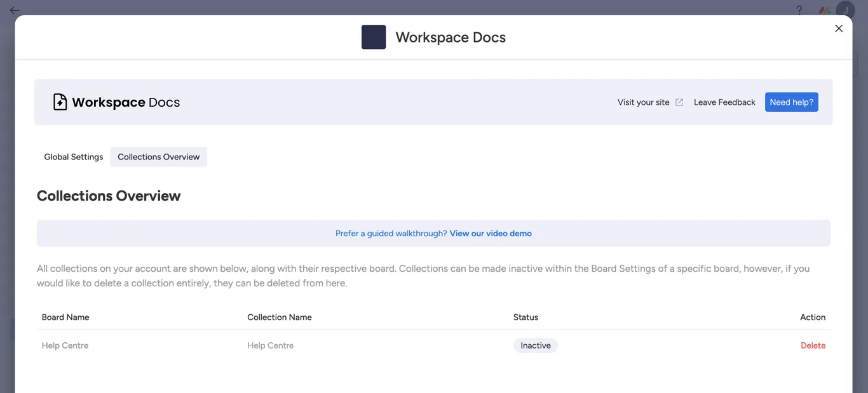Open the View our video demo link

[491, 234]
